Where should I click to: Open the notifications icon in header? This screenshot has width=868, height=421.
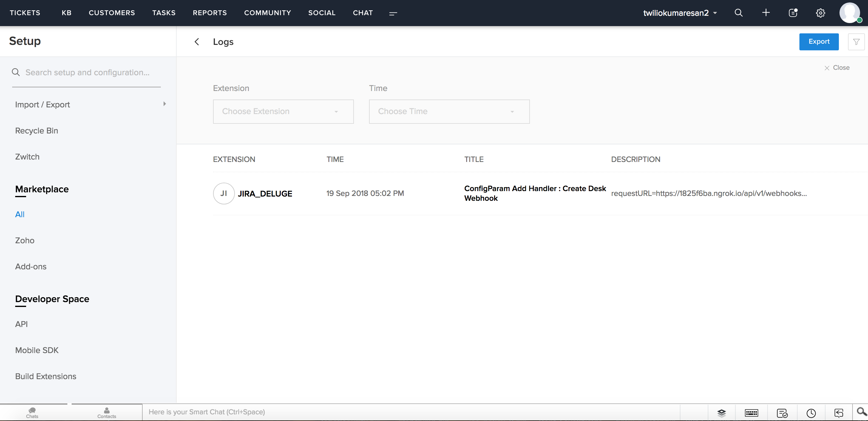[793, 13]
